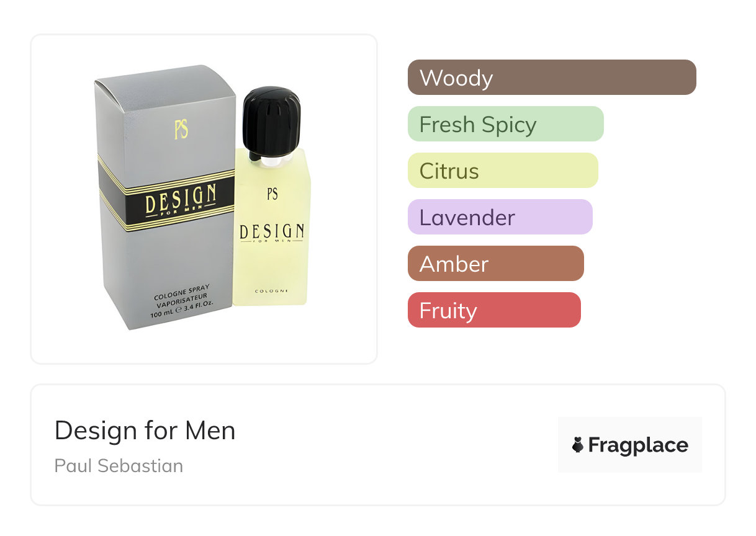
Task: Click the Paul Sebastian brand name
Action: pyautogui.click(x=119, y=465)
